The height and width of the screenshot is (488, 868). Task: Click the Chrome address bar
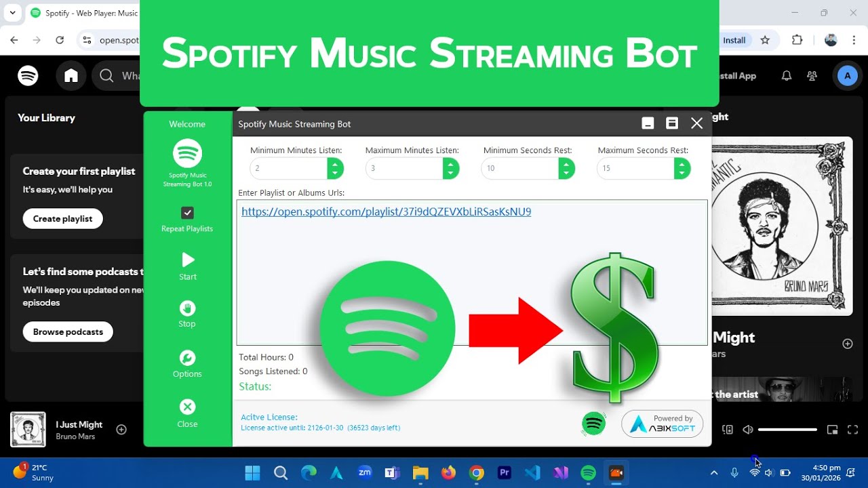119,40
